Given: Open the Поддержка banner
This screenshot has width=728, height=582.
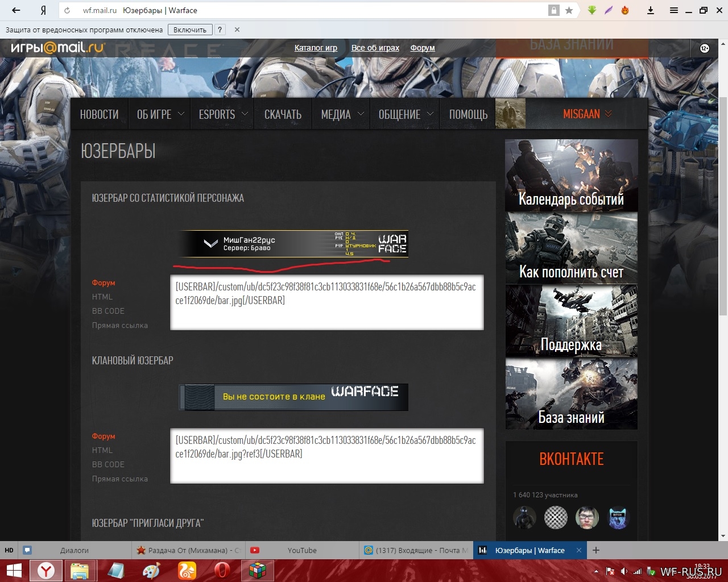Looking at the screenshot, I should [x=572, y=321].
